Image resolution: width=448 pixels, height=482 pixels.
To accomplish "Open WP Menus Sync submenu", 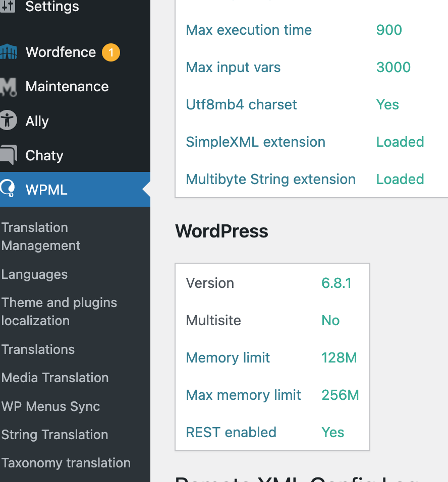I will 51,406.
